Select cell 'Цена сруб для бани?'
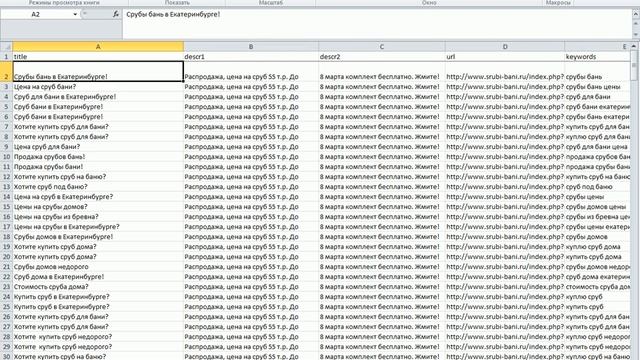This screenshot has height=360, width=640. pyautogui.click(x=98, y=147)
